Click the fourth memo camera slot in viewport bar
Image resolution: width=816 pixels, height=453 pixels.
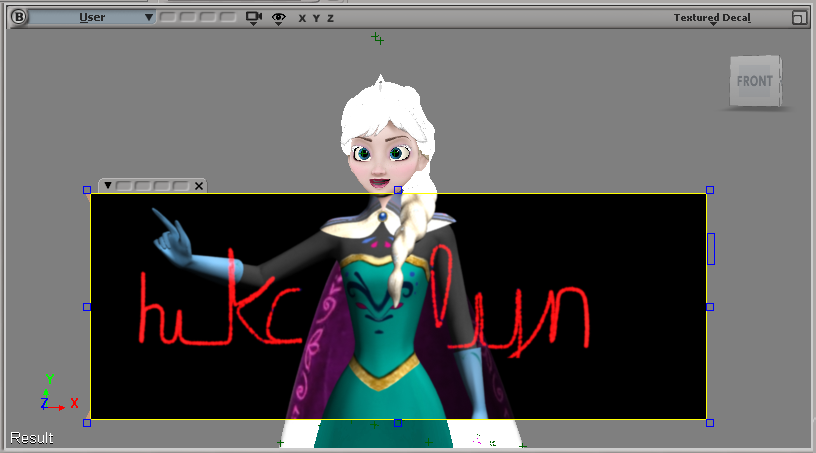coord(227,17)
